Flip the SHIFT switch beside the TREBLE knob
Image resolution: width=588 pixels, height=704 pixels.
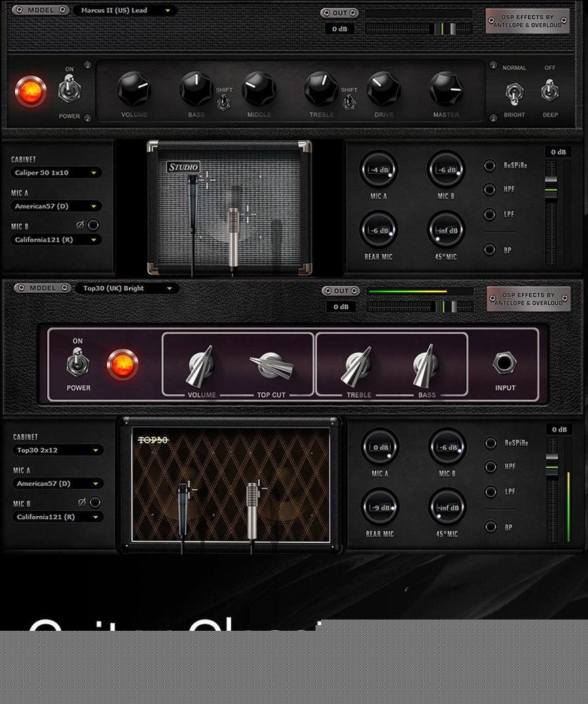point(349,103)
